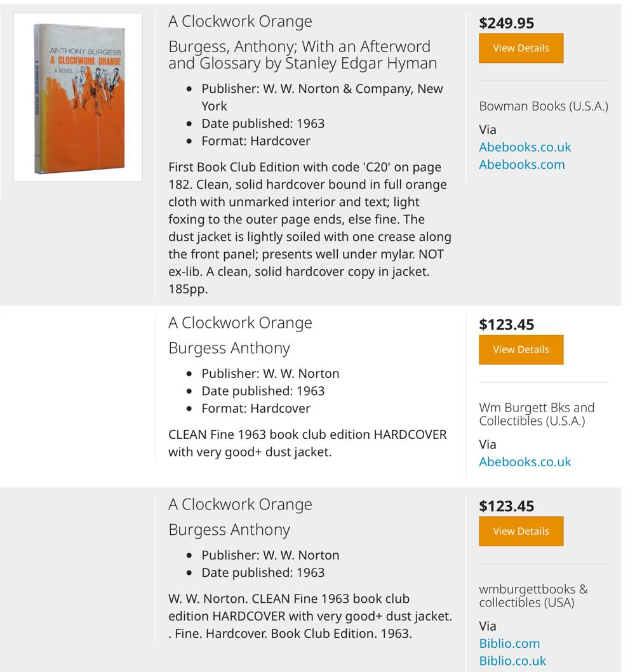Open the Biblio.com link in the last listing
The width and height of the screenshot is (635, 672).
[509, 643]
